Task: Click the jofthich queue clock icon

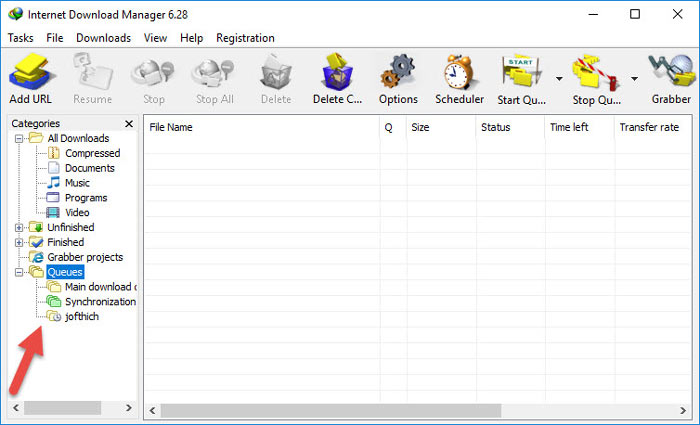Action: tap(54, 317)
